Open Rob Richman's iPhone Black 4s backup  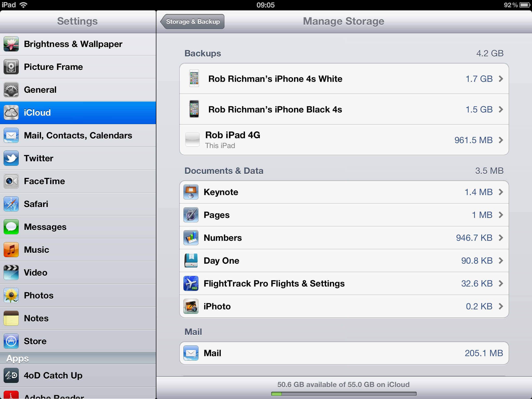tap(275, 109)
